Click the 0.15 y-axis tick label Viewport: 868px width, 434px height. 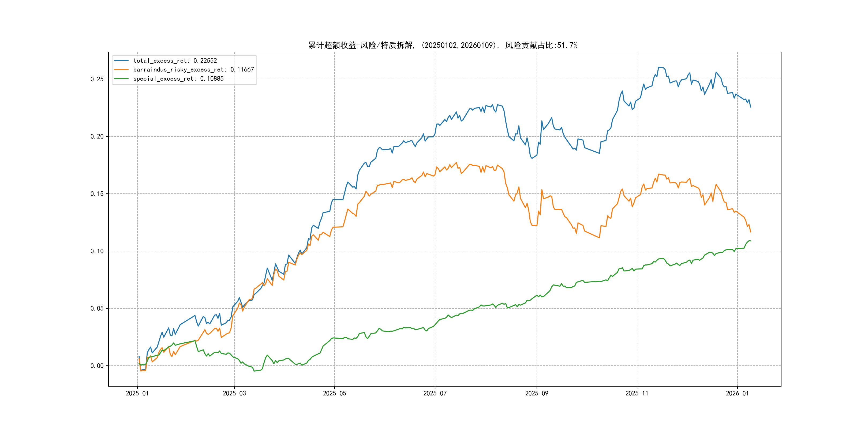[97, 194]
